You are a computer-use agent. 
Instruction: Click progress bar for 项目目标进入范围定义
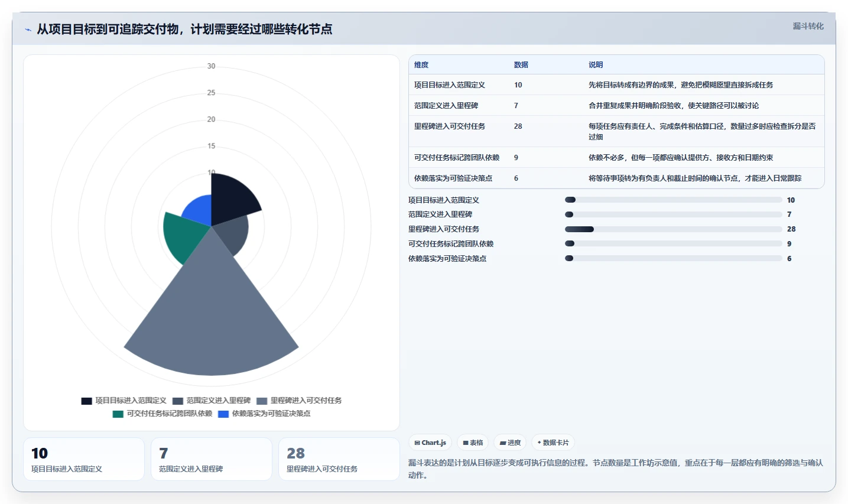674,200
